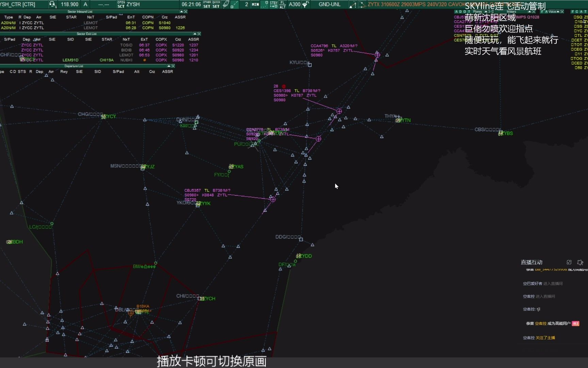Click the route draw icon with triangle
The width and height of the screenshot is (588, 368).
353,4
